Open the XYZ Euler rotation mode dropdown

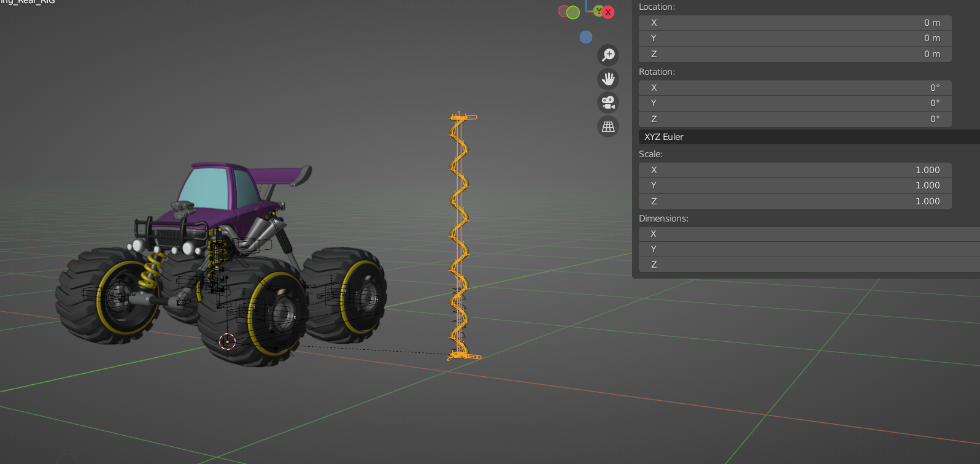(x=809, y=137)
